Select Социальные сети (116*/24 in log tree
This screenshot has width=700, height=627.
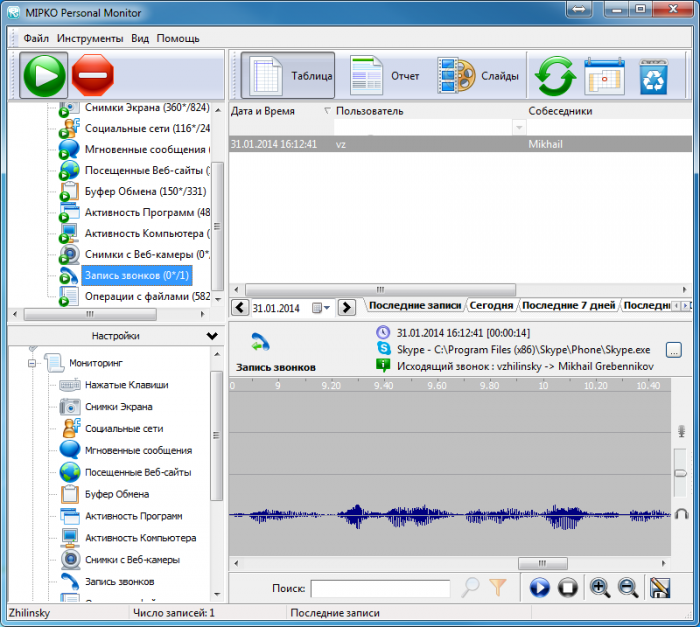coord(147,129)
